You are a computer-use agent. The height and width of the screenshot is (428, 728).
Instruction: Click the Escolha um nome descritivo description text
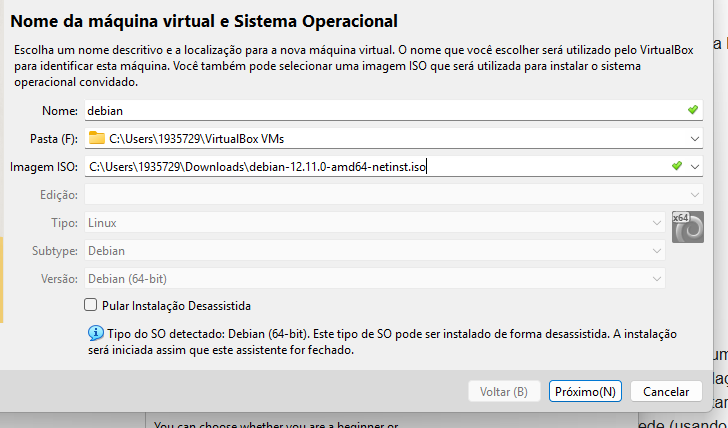click(353, 66)
